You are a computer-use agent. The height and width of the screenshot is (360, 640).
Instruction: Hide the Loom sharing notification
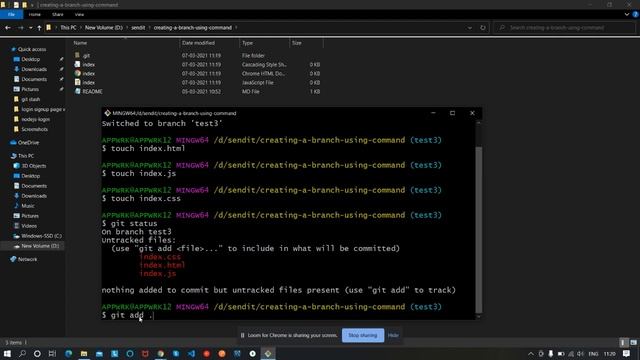pyautogui.click(x=393, y=335)
